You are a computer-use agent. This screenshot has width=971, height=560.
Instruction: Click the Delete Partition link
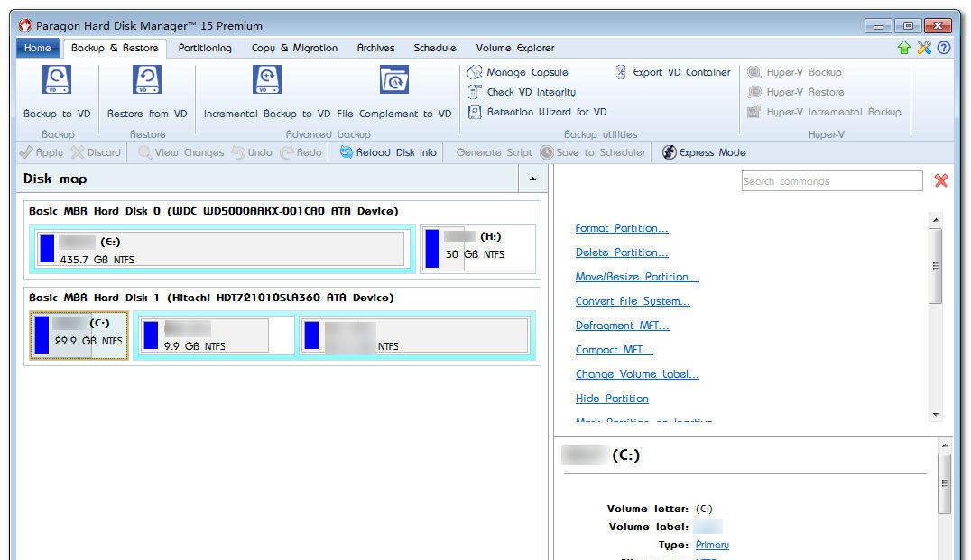tap(622, 252)
